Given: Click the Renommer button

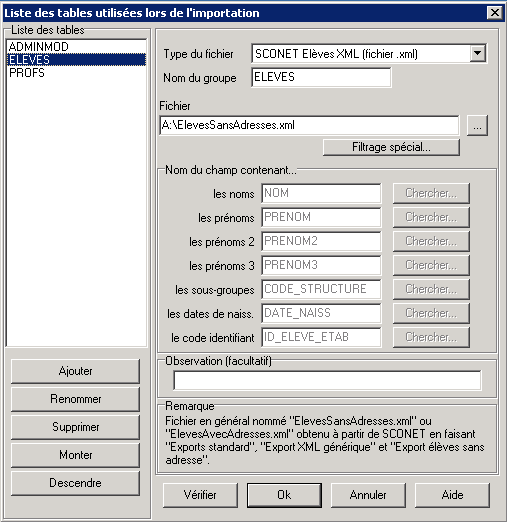Looking at the screenshot, I should tap(75, 399).
